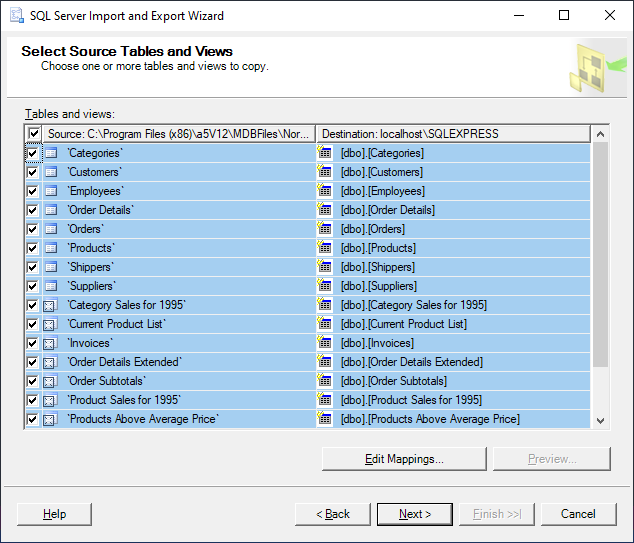The width and height of the screenshot is (634, 543).
Task: Uncheck the Suppliers table checkbox
Action: pos(32,286)
